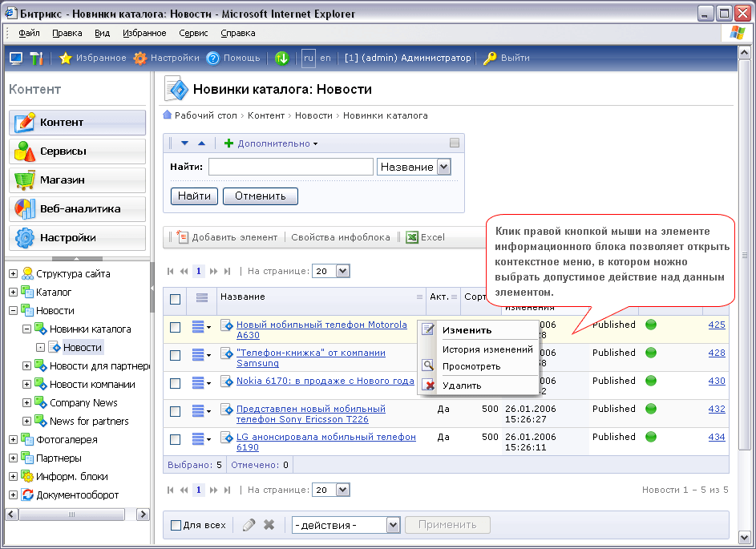Go to last page using top pager icon
756x549 pixels.
[227, 272]
